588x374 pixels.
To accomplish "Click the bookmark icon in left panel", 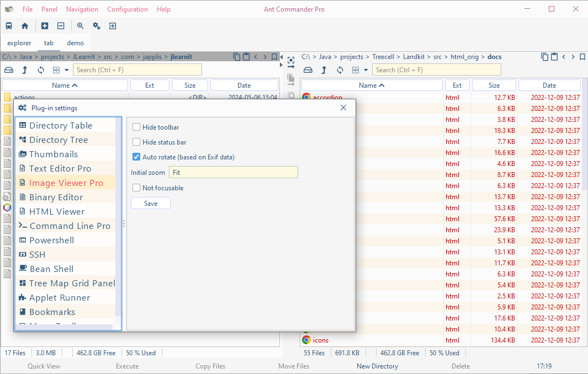I will point(274,57).
